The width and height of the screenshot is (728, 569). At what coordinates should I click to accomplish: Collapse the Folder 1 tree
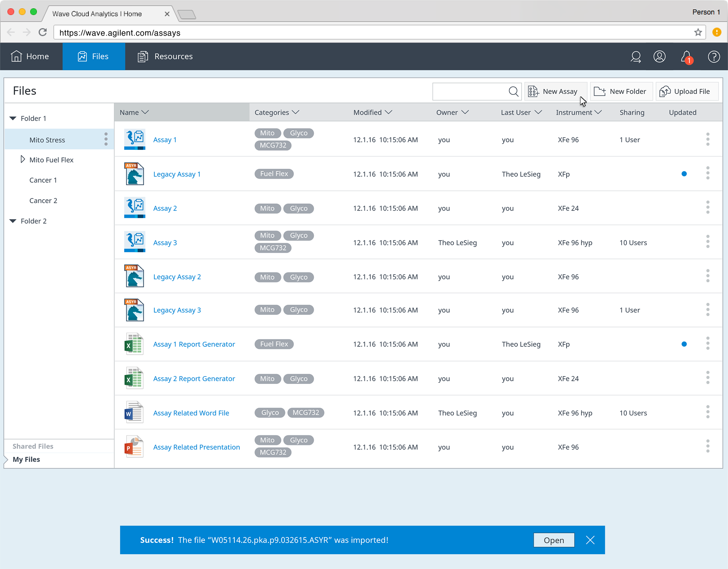pyautogui.click(x=13, y=118)
